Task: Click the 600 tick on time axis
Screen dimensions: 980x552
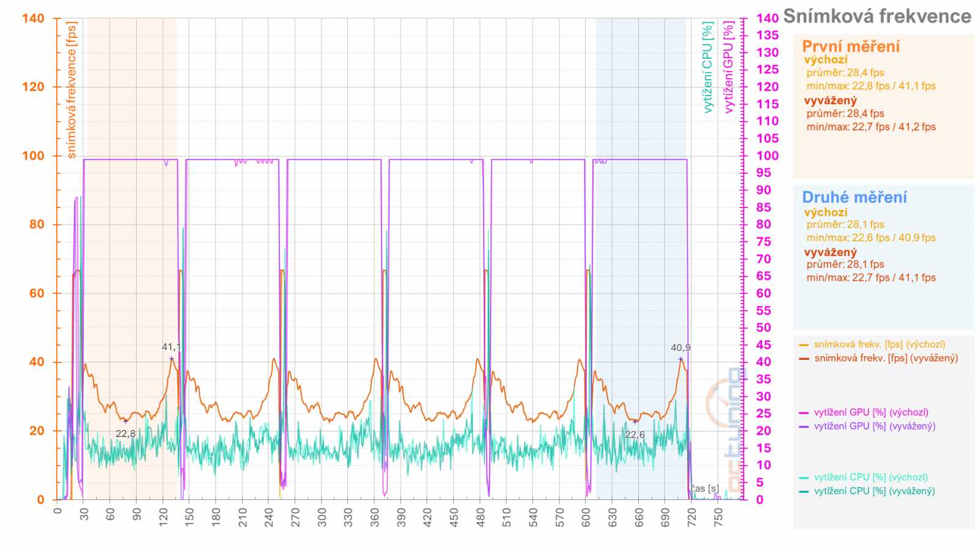Action: click(586, 517)
